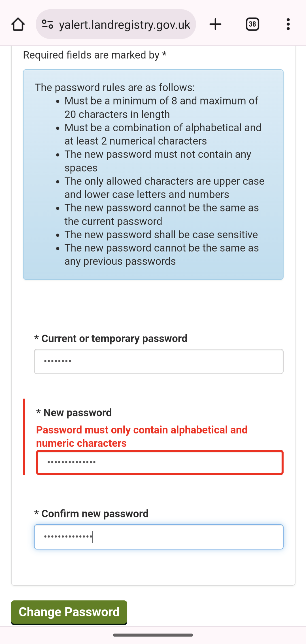
Task: Click the red-outlined New password field
Action: click(x=160, y=462)
